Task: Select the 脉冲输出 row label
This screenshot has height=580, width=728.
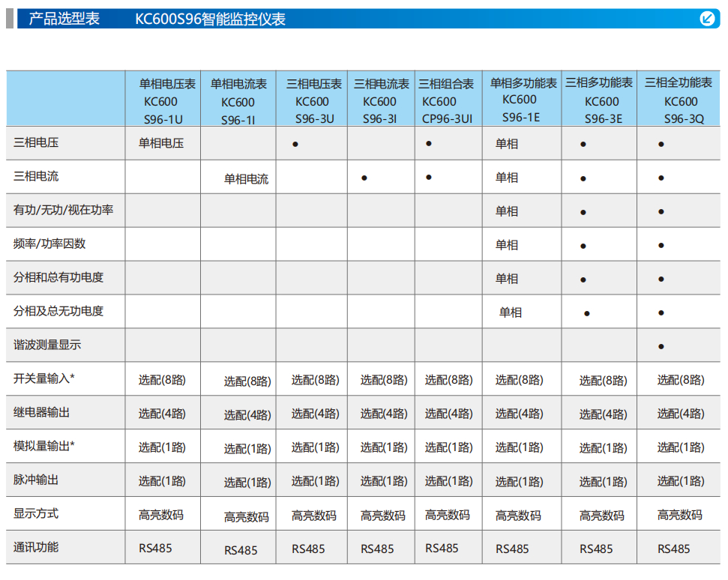Action: [36, 480]
